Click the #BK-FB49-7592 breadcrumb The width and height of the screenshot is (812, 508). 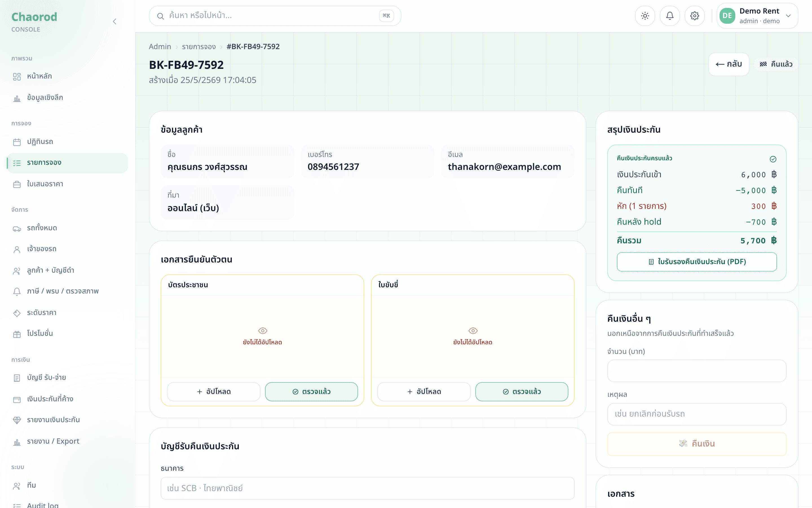253,46
